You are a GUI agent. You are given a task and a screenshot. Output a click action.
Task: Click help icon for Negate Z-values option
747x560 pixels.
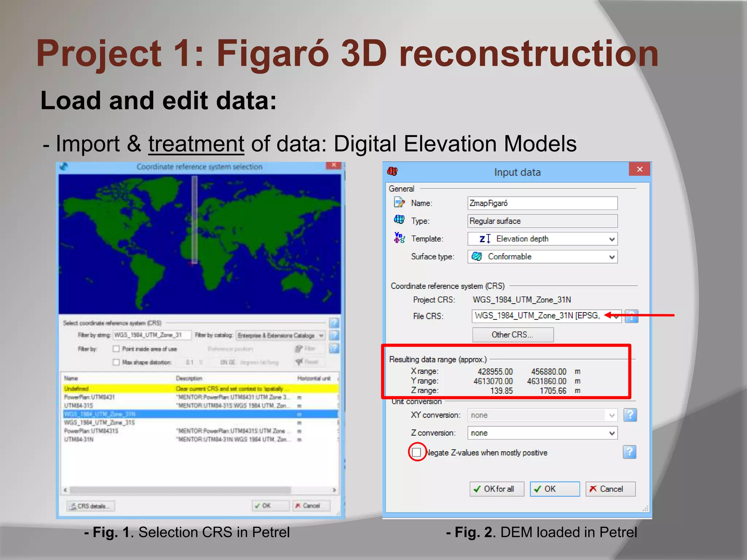tap(629, 452)
